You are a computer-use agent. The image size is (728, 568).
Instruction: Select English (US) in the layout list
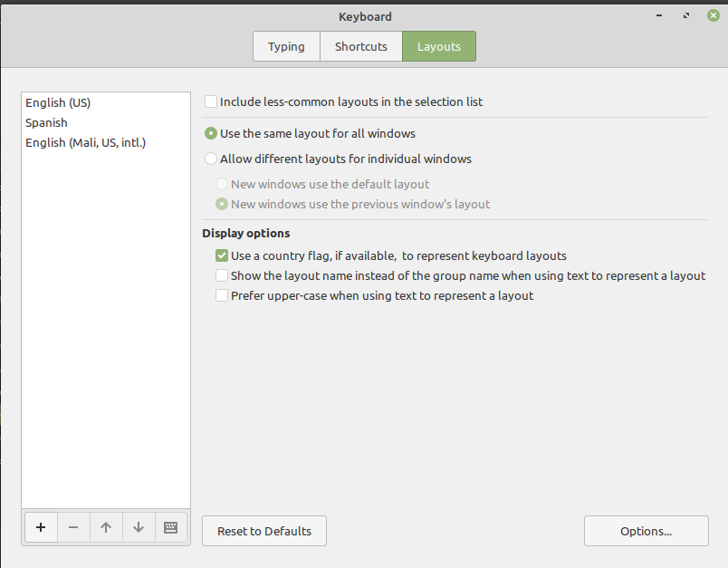pyautogui.click(x=58, y=103)
